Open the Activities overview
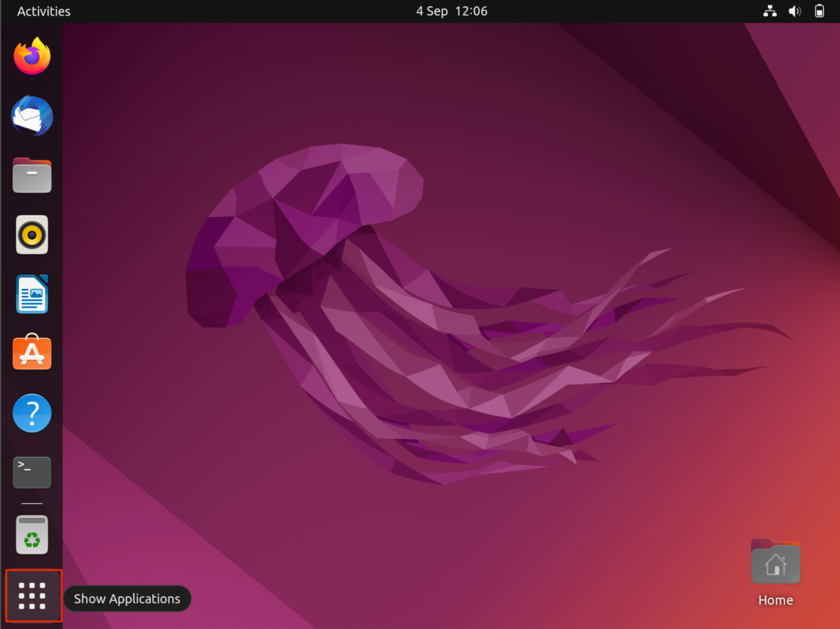This screenshot has height=629, width=840. point(43,11)
